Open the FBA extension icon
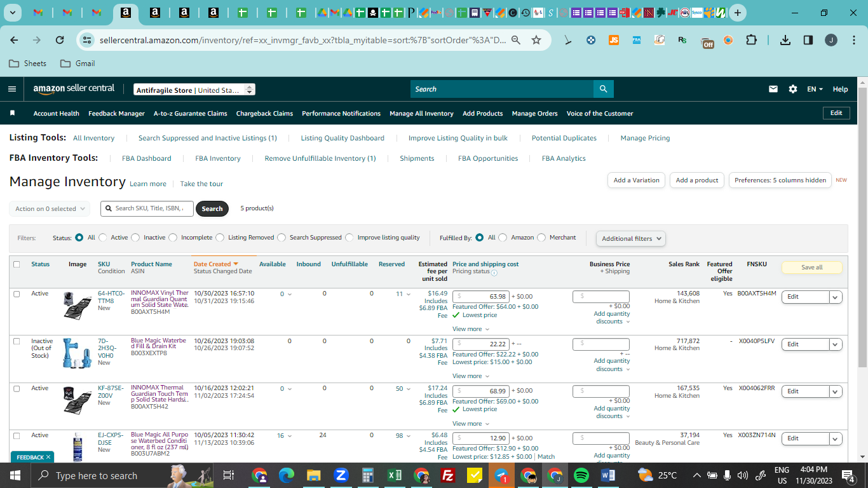The width and height of the screenshot is (868, 488). pyautogui.click(x=636, y=40)
